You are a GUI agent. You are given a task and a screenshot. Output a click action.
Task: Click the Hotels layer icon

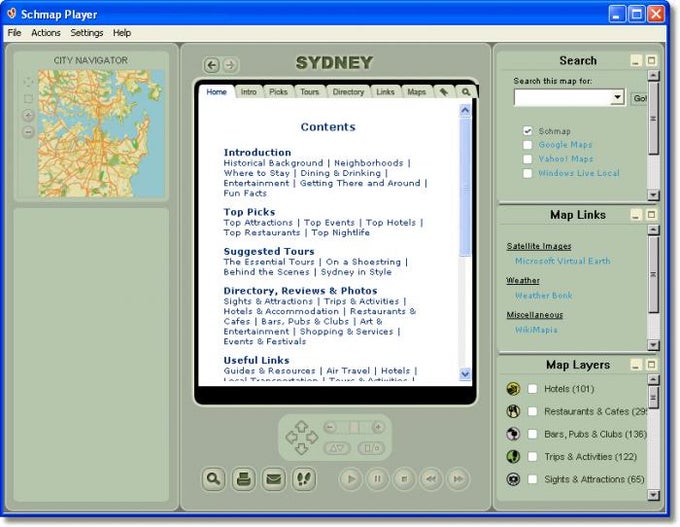(513, 389)
